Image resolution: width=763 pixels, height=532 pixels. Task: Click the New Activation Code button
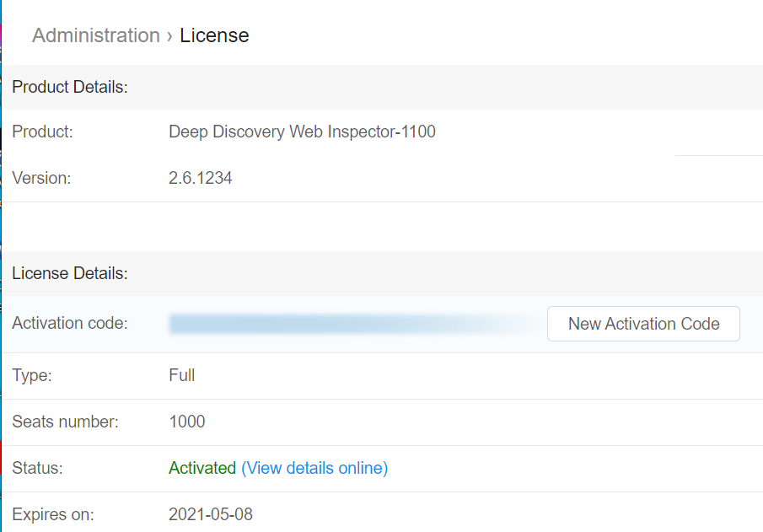pos(643,324)
